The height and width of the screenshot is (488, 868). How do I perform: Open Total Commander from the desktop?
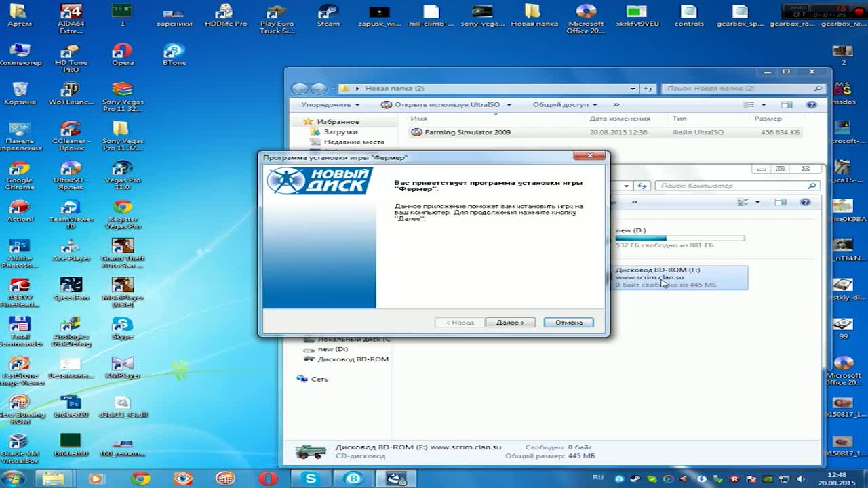coord(20,332)
